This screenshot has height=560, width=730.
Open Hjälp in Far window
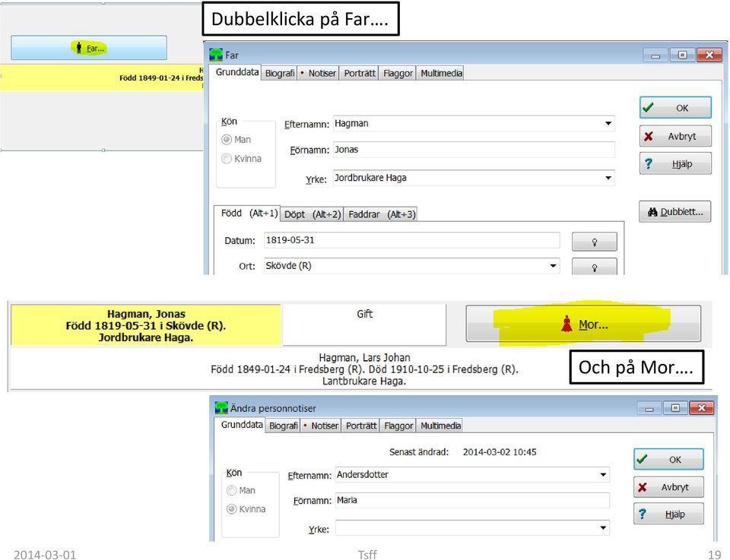(675, 163)
